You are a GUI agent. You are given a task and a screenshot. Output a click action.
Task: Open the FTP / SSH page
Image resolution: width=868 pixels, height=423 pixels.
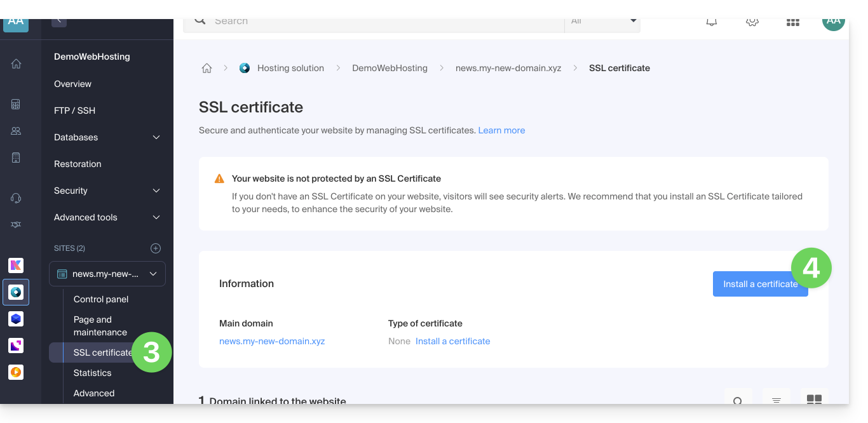[74, 111]
